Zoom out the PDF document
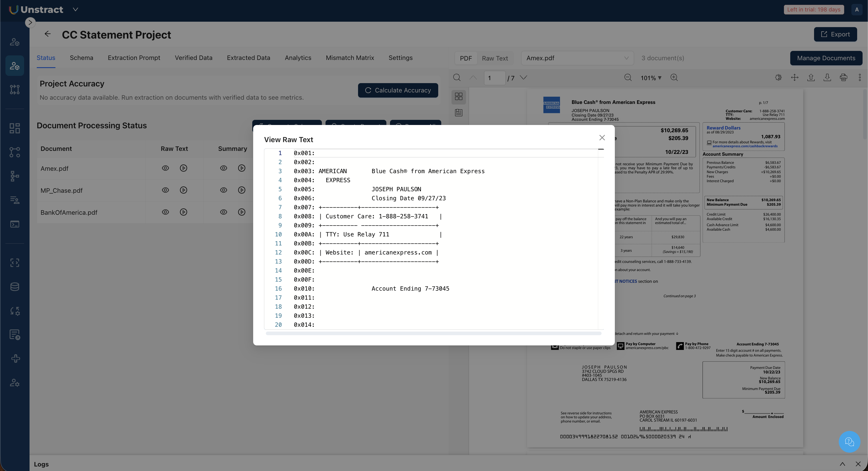The image size is (868, 471). point(628,78)
